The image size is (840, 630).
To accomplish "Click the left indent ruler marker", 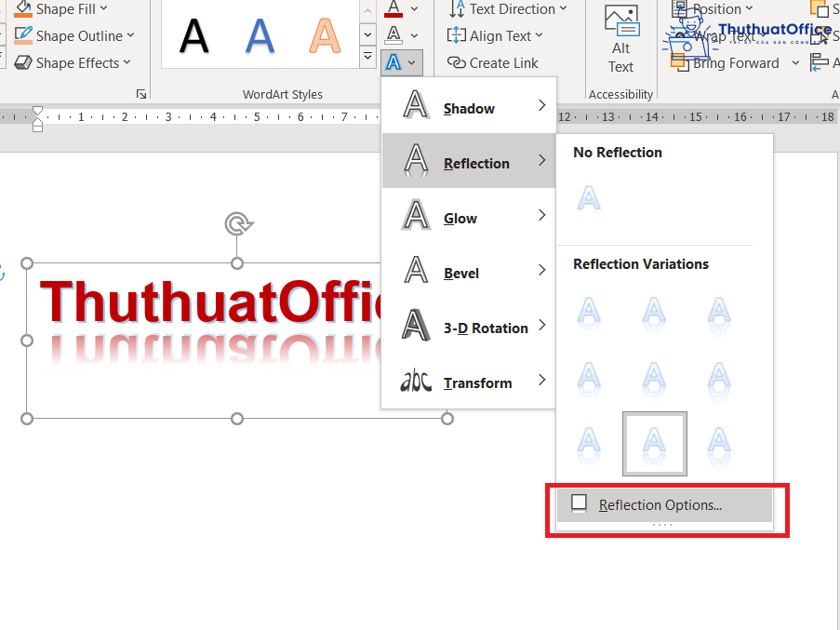I will point(37,127).
